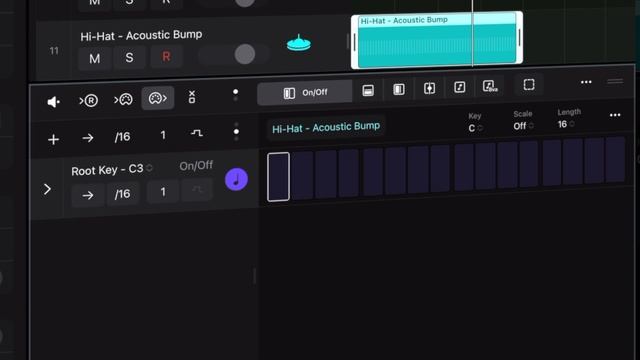Enable the MIDI input arrow-to-controller icon
Screen dimensions: 640x360
(x=123, y=99)
